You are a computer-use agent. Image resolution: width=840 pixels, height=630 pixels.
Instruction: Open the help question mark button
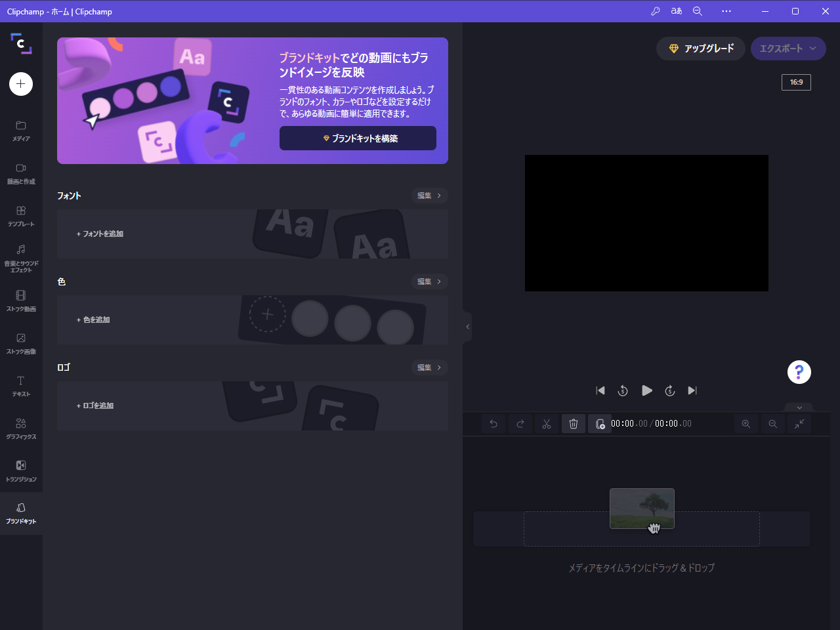(x=799, y=372)
